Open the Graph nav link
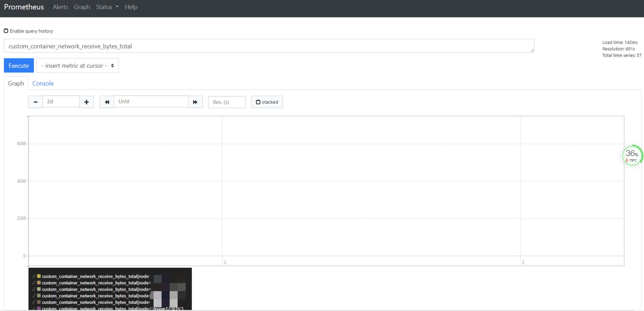This screenshot has height=311, width=644. pyautogui.click(x=82, y=7)
